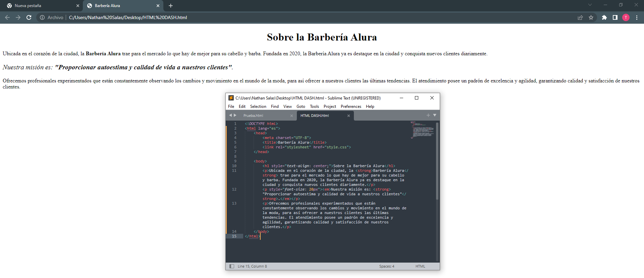Click the browser forward arrow

click(18, 17)
